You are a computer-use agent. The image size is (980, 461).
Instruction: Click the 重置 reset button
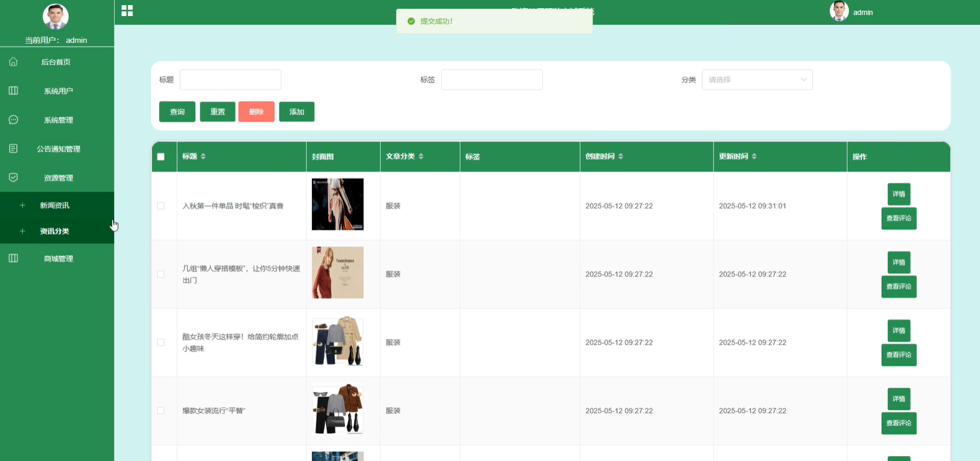(x=218, y=112)
